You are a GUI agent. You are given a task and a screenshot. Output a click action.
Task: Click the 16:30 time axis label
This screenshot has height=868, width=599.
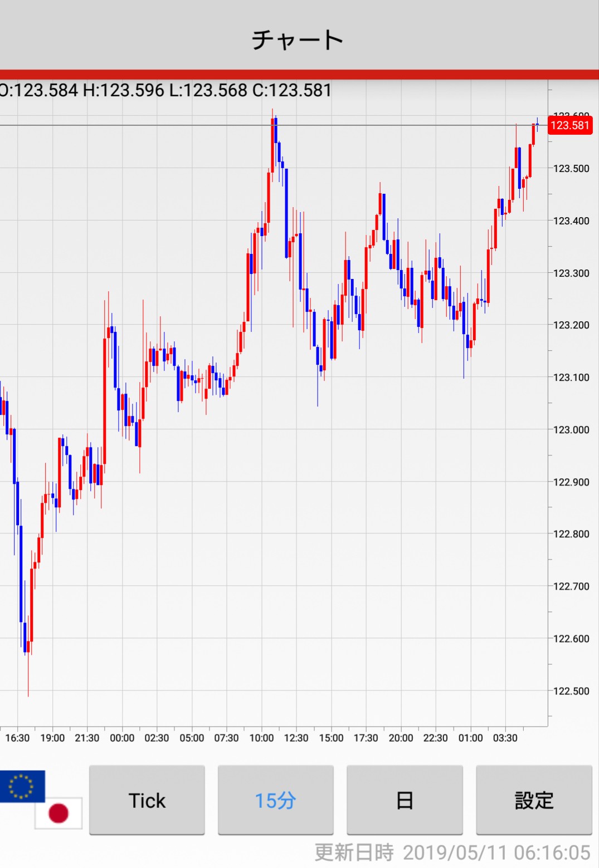pyautogui.click(x=17, y=738)
